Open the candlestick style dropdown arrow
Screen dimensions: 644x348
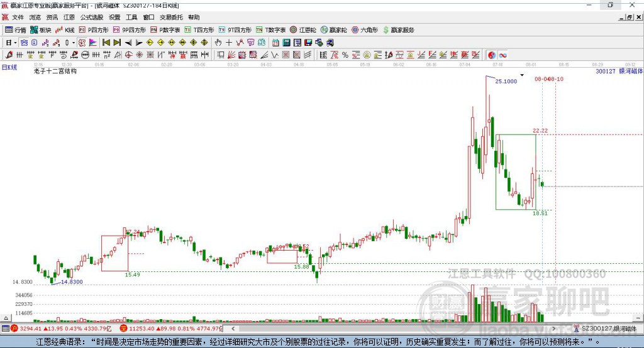point(74,43)
